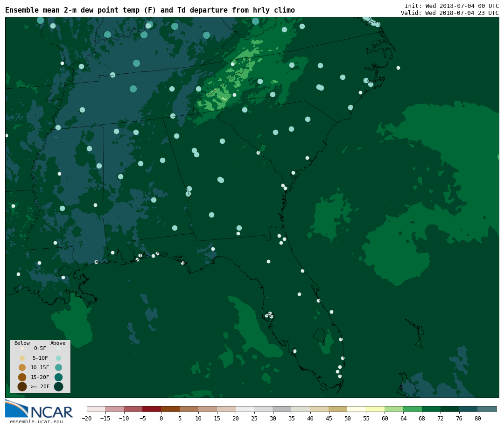Pick the colorbar swatch between 50 and 55

(357, 409)
